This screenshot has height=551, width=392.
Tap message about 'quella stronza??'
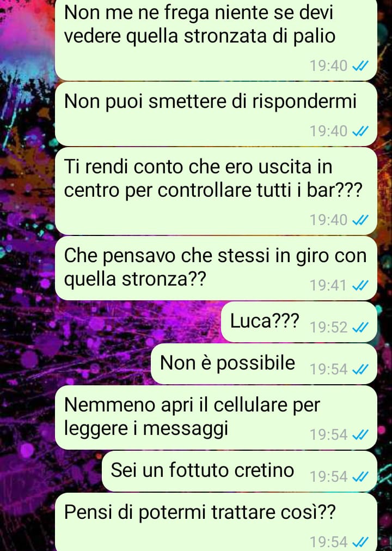pyautogui.click(x=216, y=268)
